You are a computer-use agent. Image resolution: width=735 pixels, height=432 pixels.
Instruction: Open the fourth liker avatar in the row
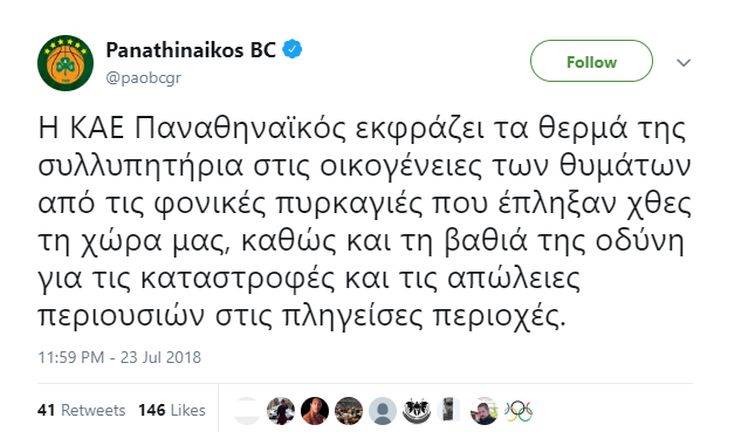(348, 410)
